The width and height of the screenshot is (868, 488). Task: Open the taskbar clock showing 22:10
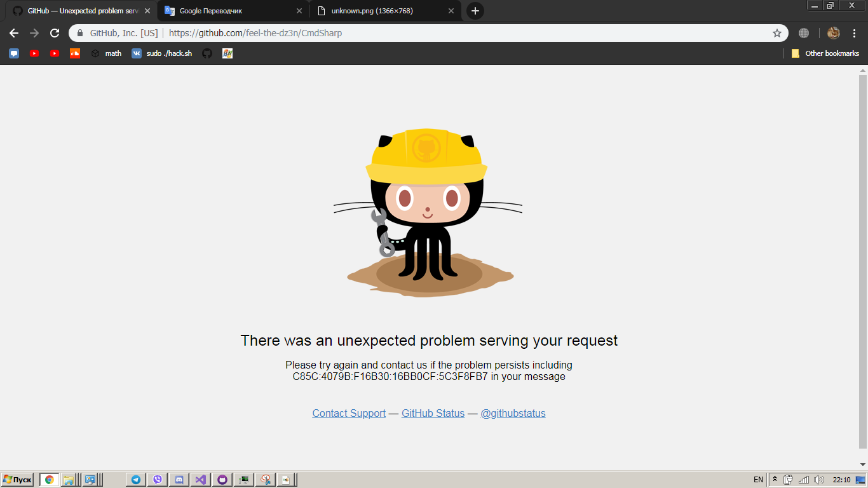(841, 480)
